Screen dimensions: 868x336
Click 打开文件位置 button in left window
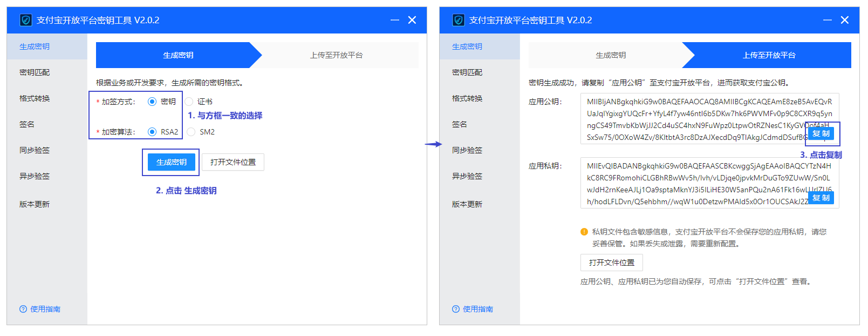(x=233, y=162)
